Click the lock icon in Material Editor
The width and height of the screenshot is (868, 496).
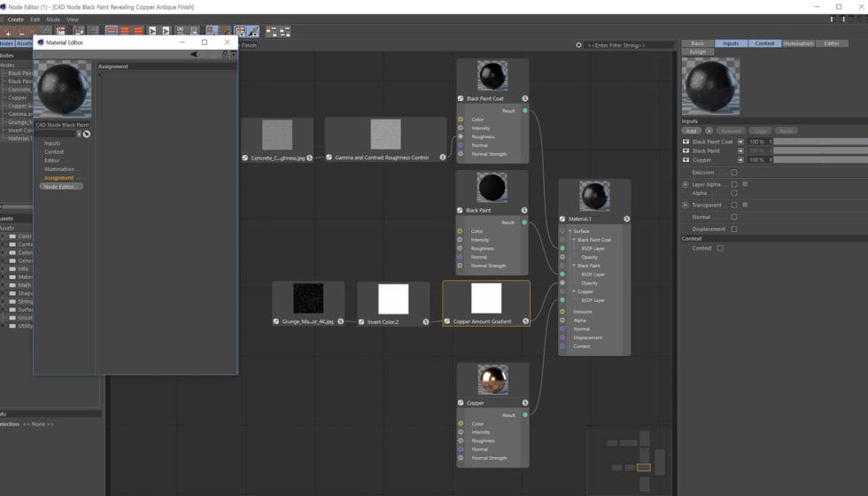tap(225, 55)
